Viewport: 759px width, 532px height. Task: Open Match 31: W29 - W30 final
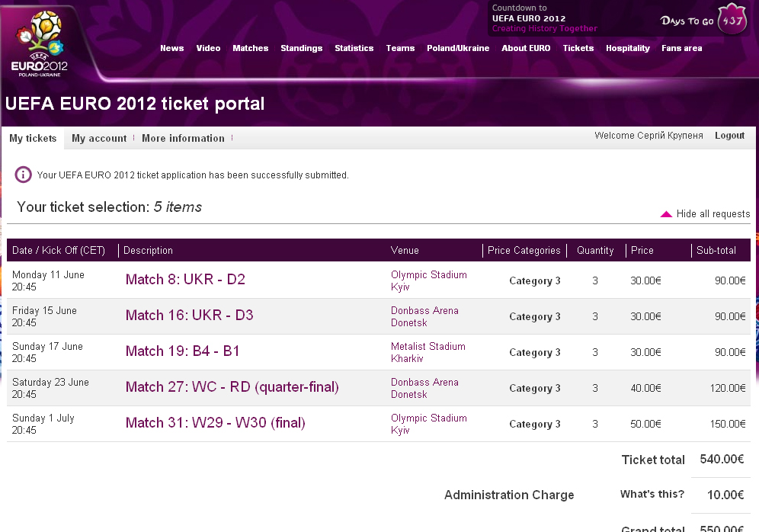(215, 423)
